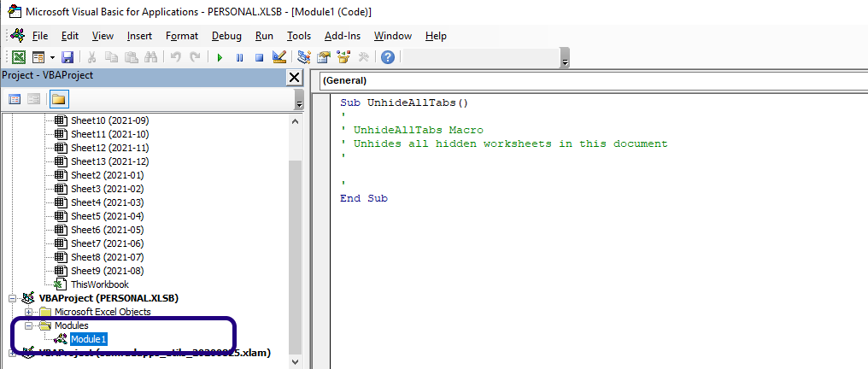
Task: Toggle Folders in the Project pane
Action: pos(59,99)
